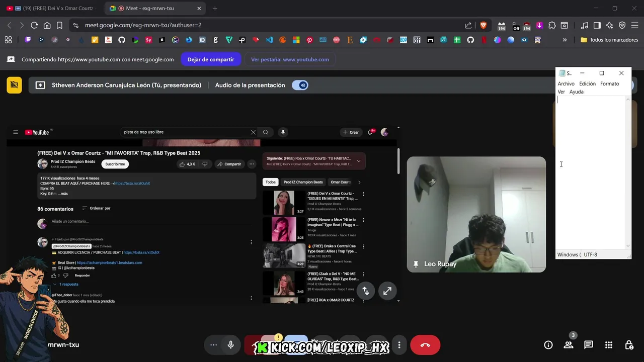Open the Twitch bookmark
The image size is (644, 362).
coord(28,40)
